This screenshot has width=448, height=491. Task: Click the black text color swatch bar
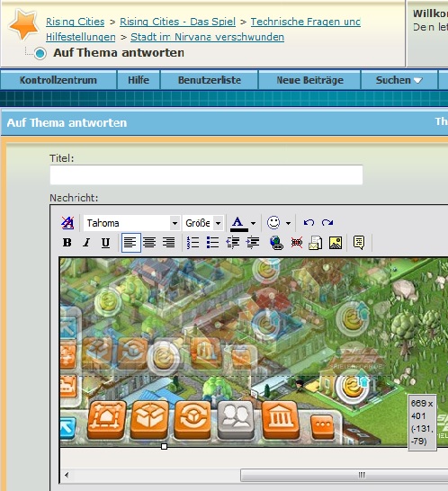tap(239, 230)
